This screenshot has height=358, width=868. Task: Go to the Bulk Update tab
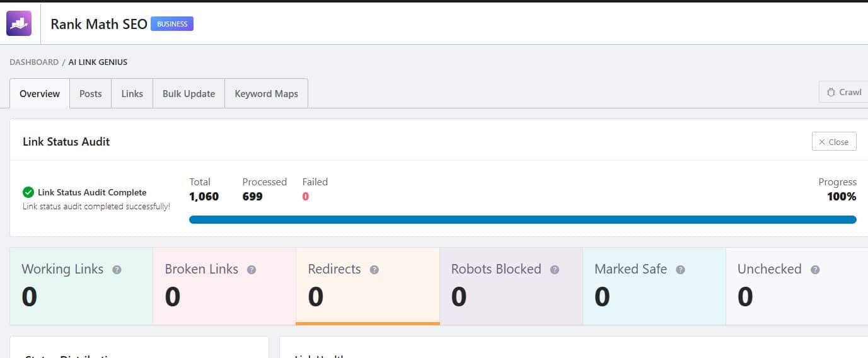tap(189, 93)
